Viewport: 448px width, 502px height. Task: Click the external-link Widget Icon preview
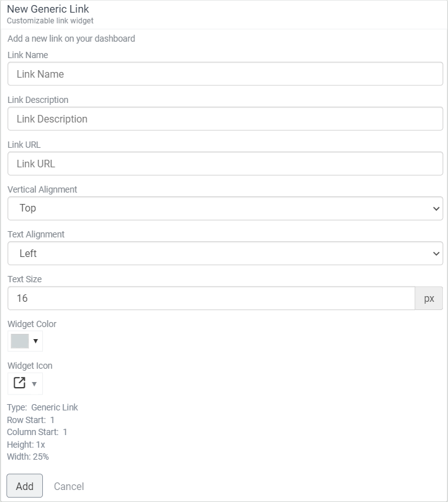(20, 383)
